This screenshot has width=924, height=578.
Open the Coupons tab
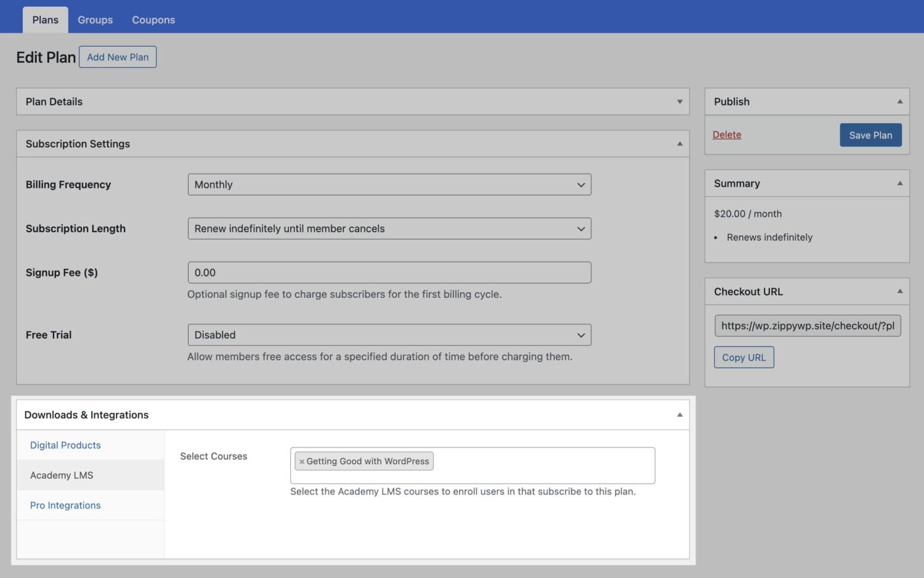153,20
